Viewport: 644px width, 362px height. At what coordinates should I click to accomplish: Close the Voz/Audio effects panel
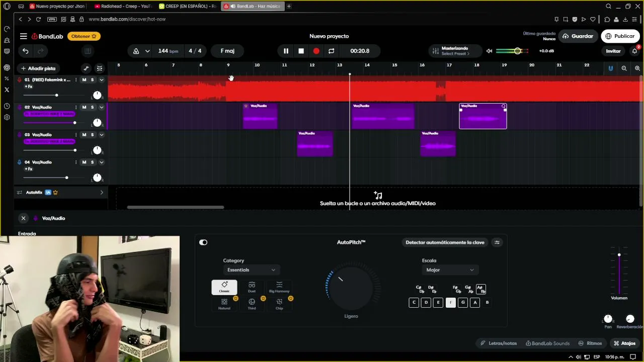pos(23,218)
